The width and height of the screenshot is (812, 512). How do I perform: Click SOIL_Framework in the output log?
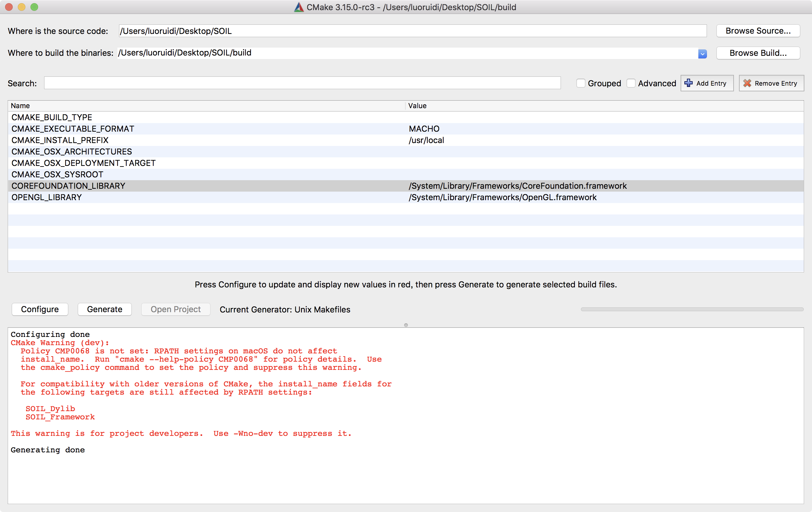click(60, 417)
